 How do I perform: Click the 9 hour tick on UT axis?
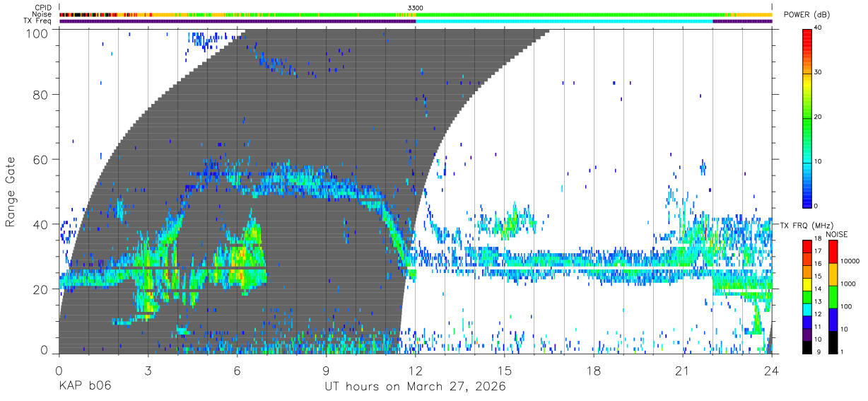click(x=326, y=370)
